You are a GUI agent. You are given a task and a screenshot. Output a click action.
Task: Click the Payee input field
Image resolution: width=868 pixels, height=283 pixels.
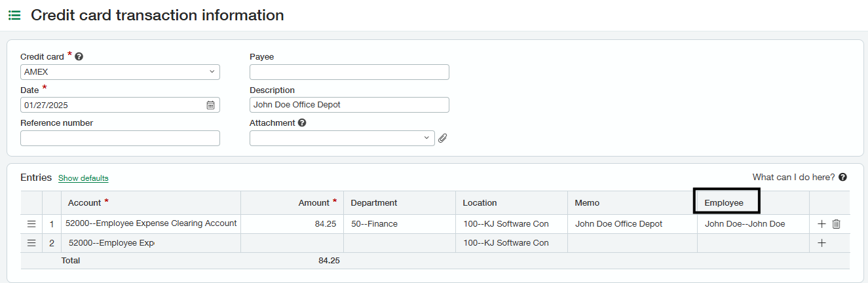point(349,72)
